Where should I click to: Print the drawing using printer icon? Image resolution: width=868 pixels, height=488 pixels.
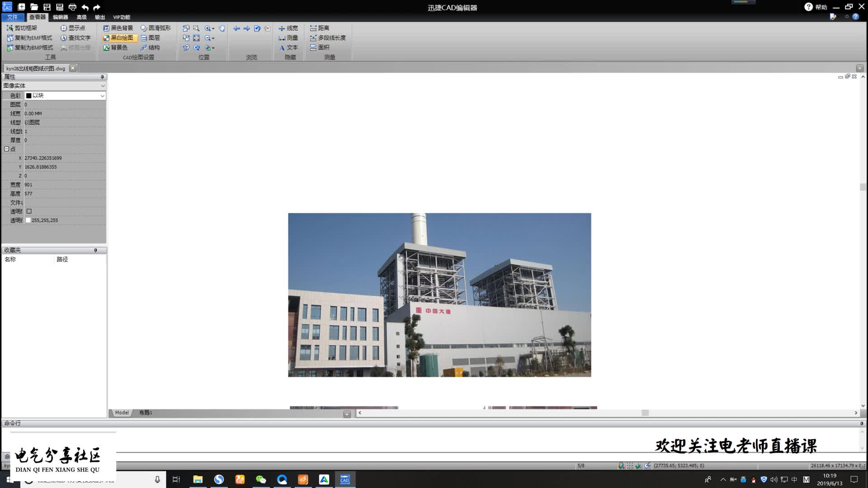tap(72, 7)
